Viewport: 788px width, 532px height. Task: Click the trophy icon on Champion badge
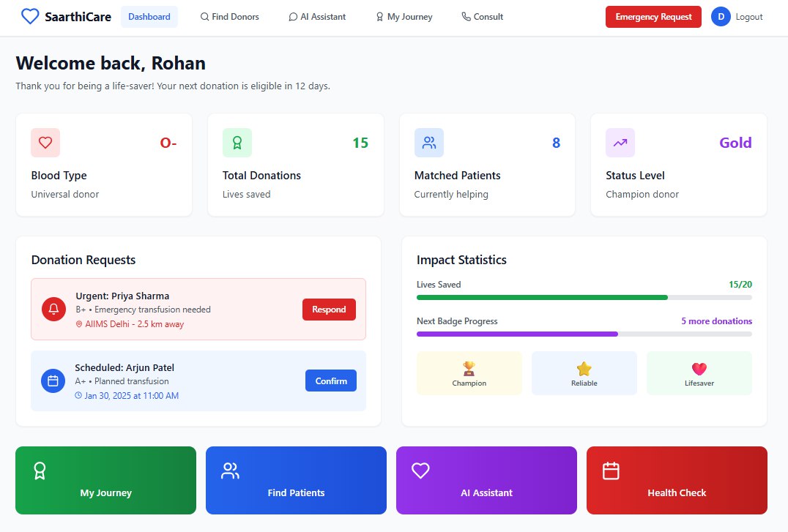(x=469, y=369)
